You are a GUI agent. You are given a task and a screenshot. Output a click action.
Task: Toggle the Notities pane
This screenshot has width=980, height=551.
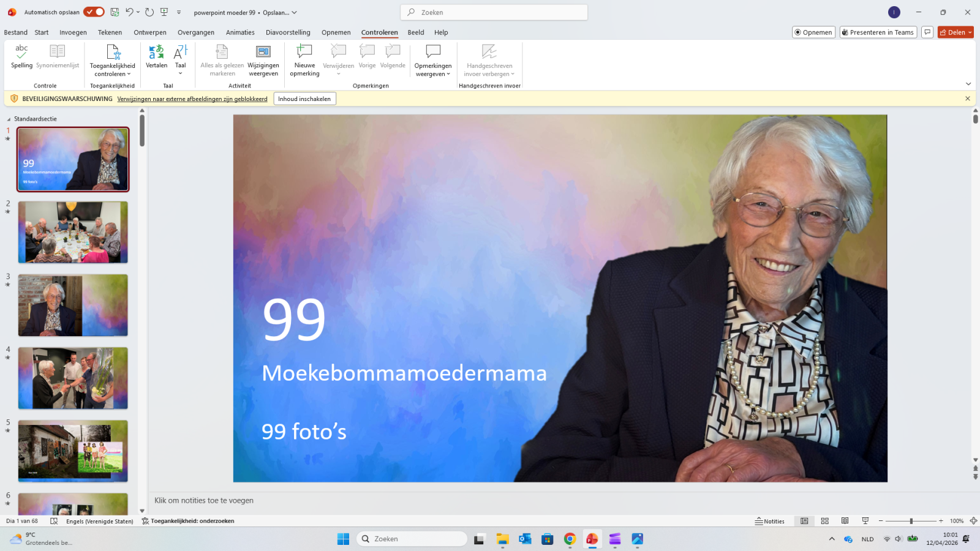pyautogui.click(x=770, y=521)
